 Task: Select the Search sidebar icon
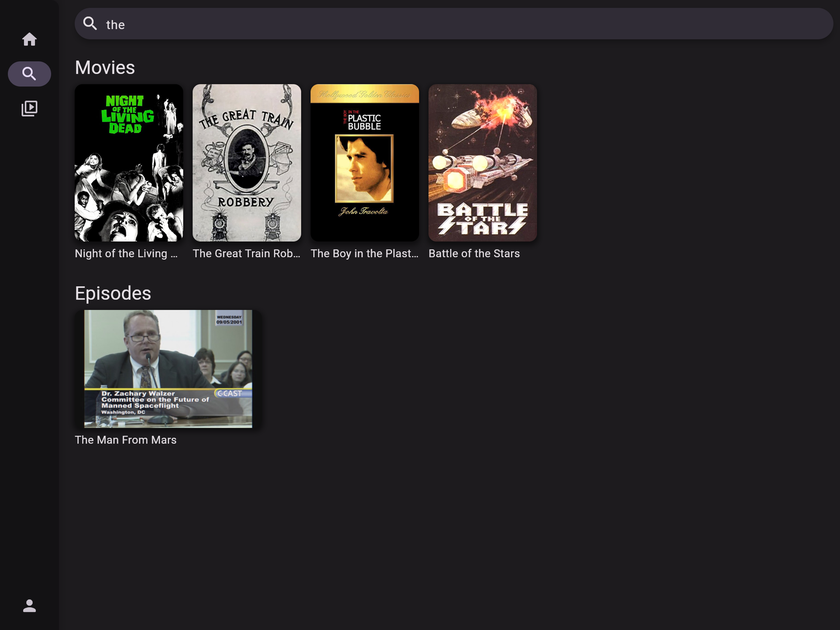(29, 74)
